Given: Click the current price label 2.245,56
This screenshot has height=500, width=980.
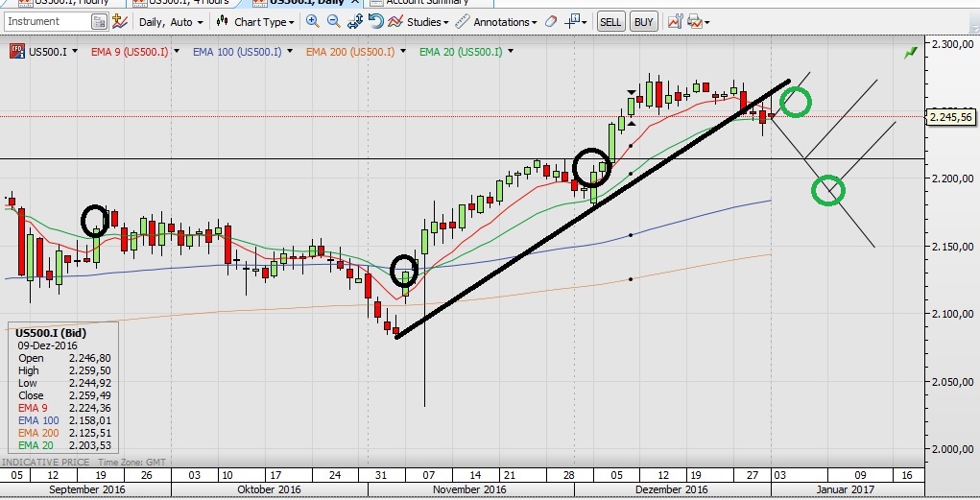Looking at the screenshot, I should 950,117.
